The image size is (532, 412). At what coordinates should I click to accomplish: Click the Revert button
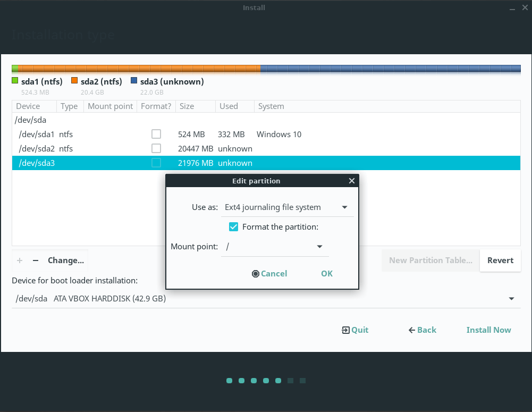(x=500, y=260)
